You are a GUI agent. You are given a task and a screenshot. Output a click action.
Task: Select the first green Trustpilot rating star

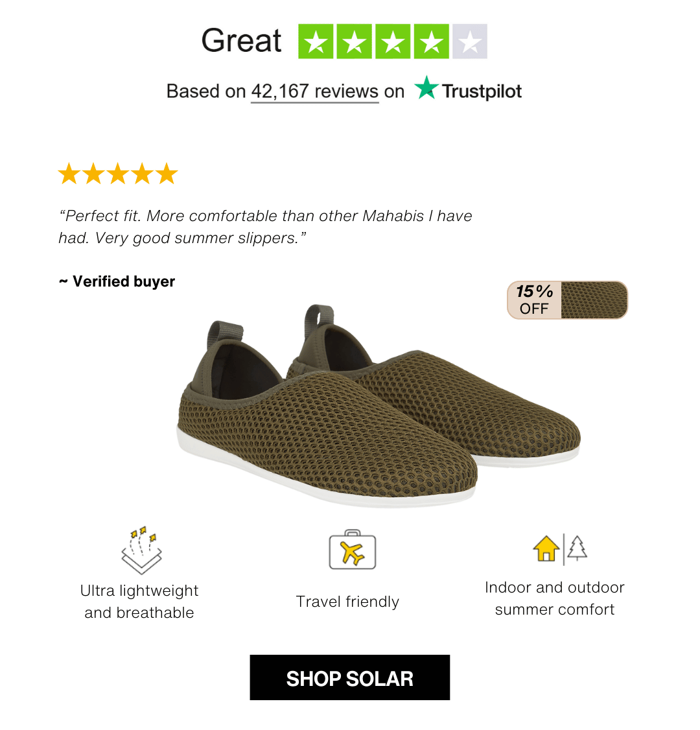pyautogui.click(x=316, y=41)
